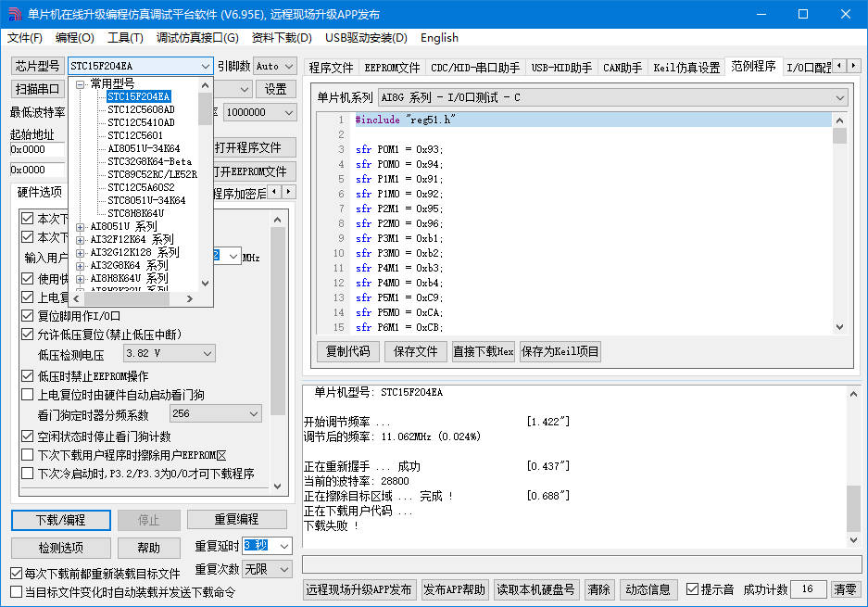Click the 保存为Keil项目 button

point(560,351)
